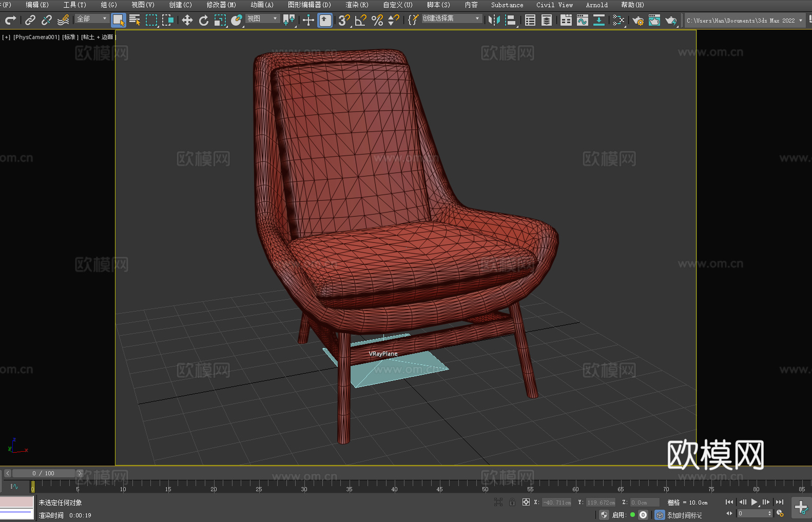812x522 pixels.
Task: Open the PhysCamera001 viewport label menu
Action: coord(36,37)
